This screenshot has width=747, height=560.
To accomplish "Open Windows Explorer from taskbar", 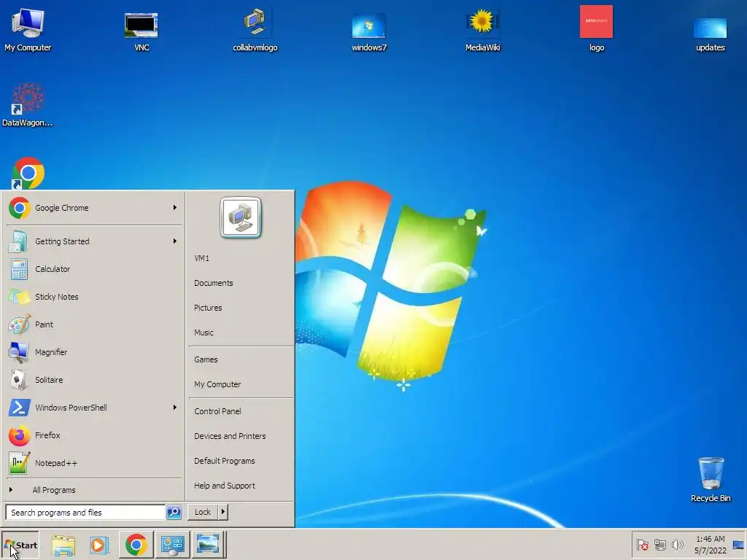I will coord(63,545).
